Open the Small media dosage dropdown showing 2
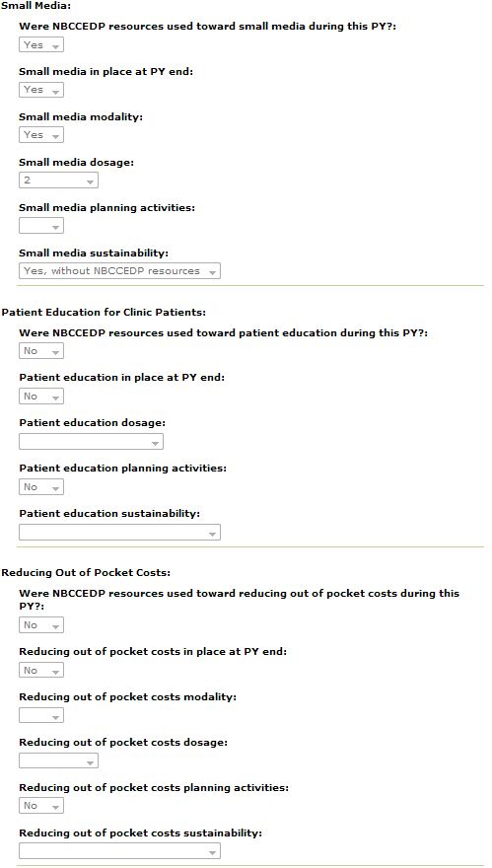 pos(58,181)
